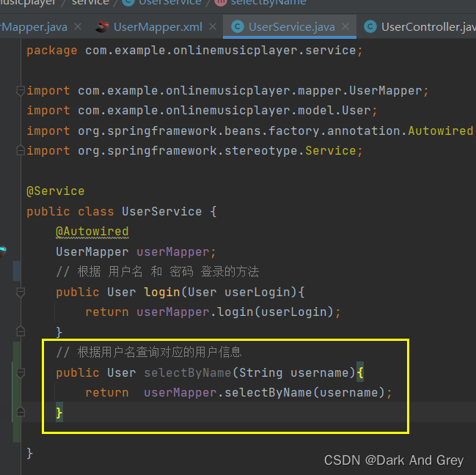Click the userMapper field declaration name
This screenshot has height=475, width=476.
(173, 251)
